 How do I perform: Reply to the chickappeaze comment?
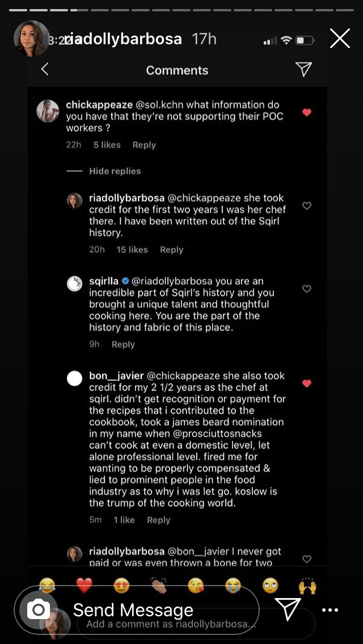(x=144, y=145)
